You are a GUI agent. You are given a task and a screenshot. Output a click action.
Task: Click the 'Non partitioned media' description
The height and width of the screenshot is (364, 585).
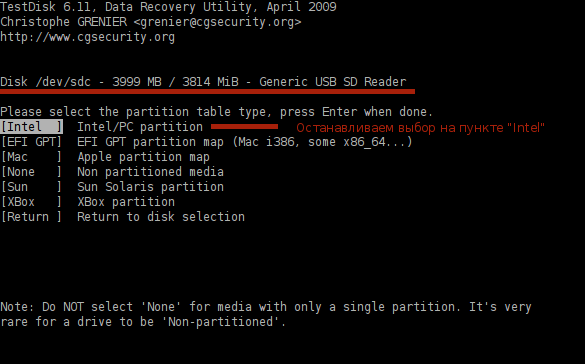(x=150, y=172)
